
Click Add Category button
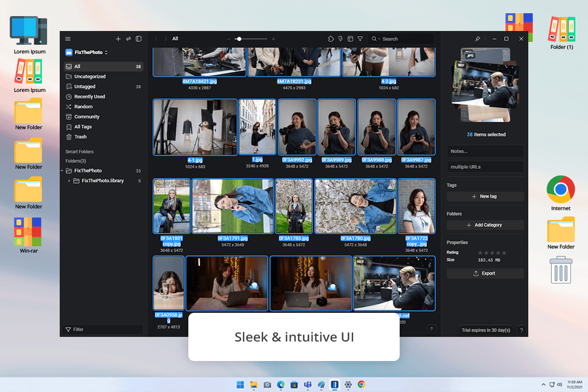point(485,225)
